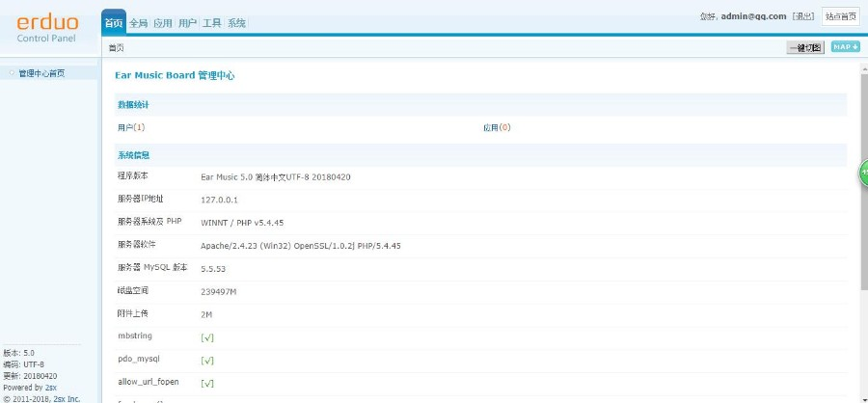Switch to the 首页 tab
This screenshot has height=403, width=868.
point(114,23)
